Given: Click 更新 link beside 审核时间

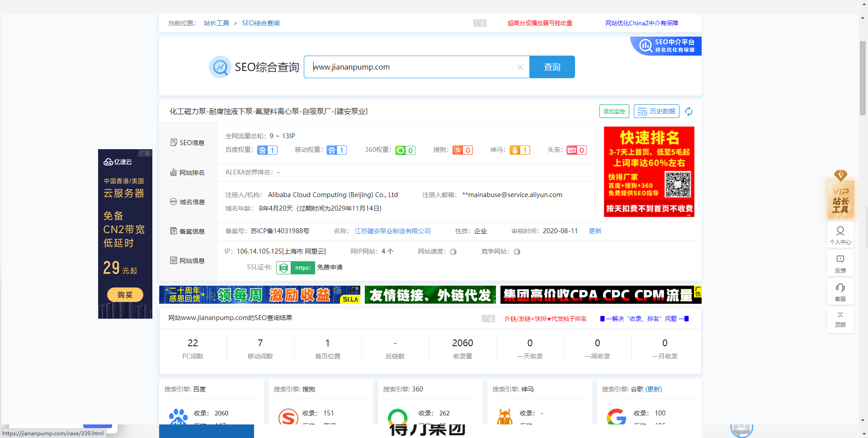Looking at the screenshot, I should coord(595,231).
